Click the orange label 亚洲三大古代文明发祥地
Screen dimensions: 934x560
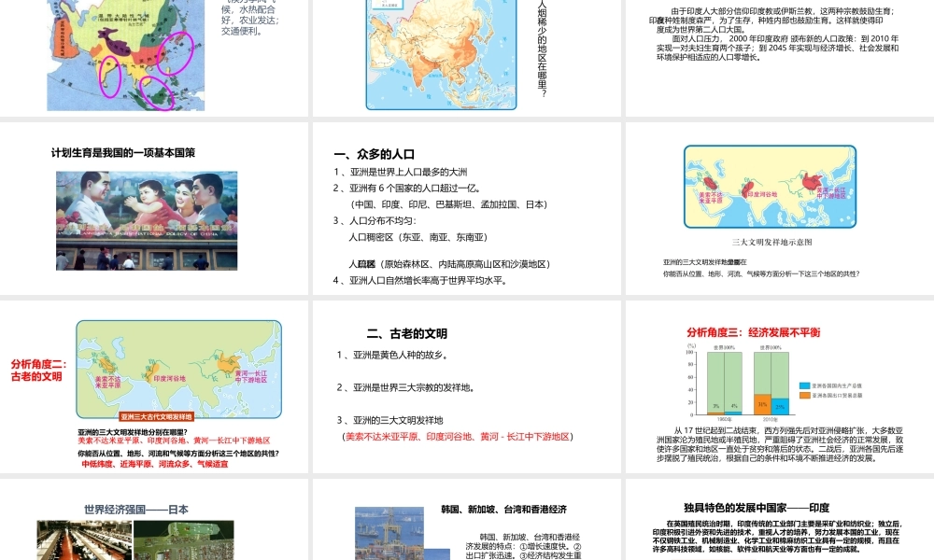[157, 416]
